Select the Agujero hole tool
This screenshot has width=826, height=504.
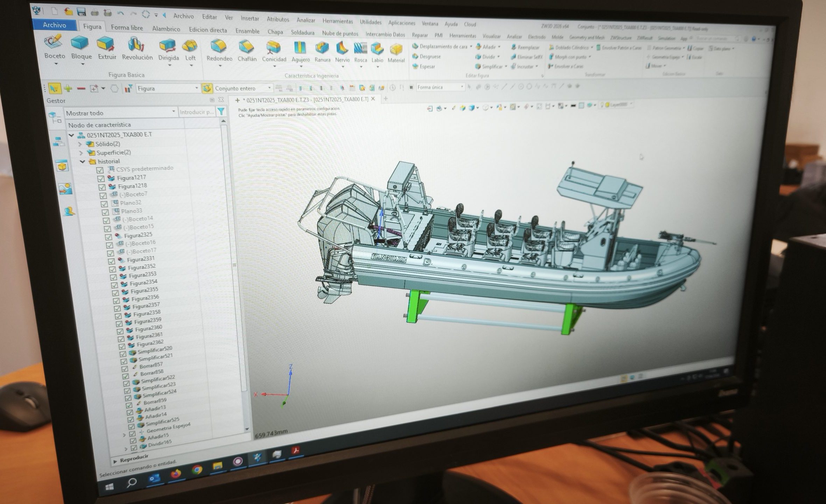coord(300,49)
